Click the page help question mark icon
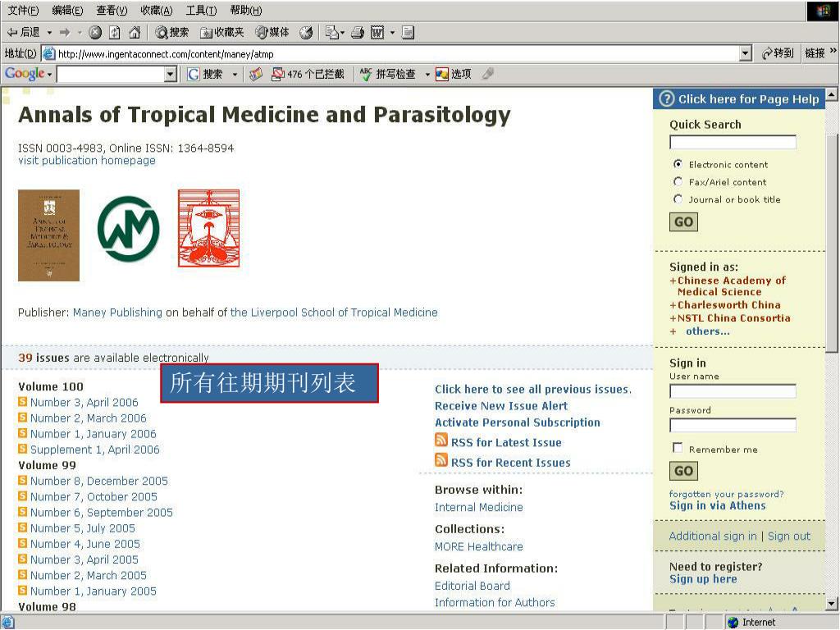The width and height of the screenshot is (840, 630). 666,98
